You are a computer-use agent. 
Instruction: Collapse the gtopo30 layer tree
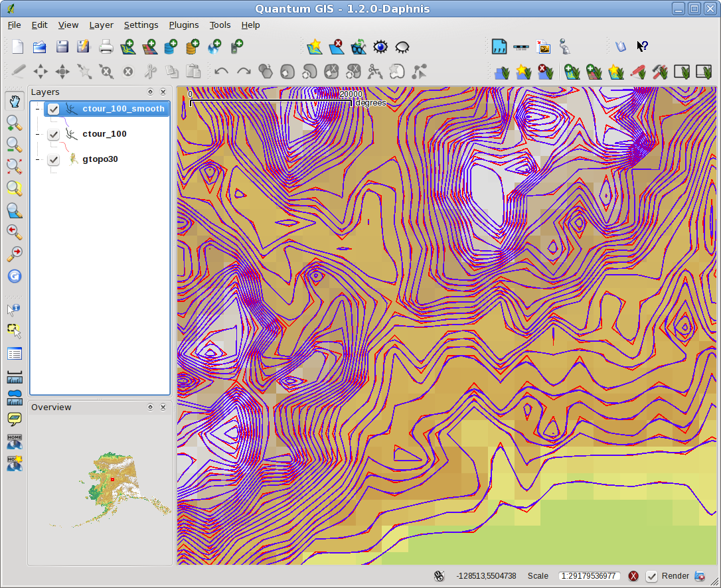pos(38,159)
